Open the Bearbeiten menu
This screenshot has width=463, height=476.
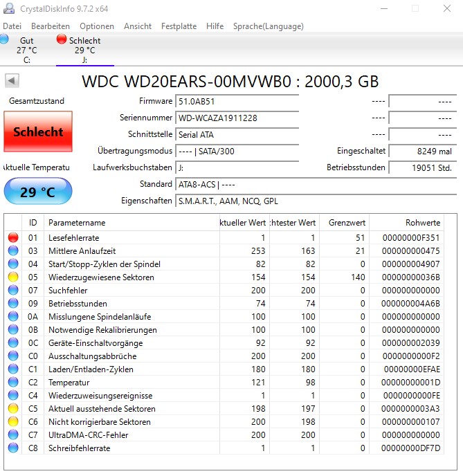tap(51, 26)
